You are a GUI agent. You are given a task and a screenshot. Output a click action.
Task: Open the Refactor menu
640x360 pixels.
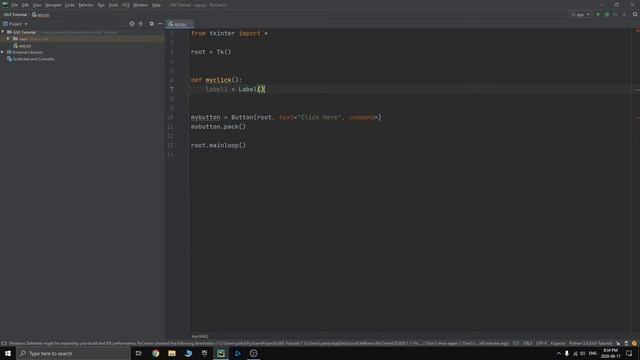[x=86, y=5]
